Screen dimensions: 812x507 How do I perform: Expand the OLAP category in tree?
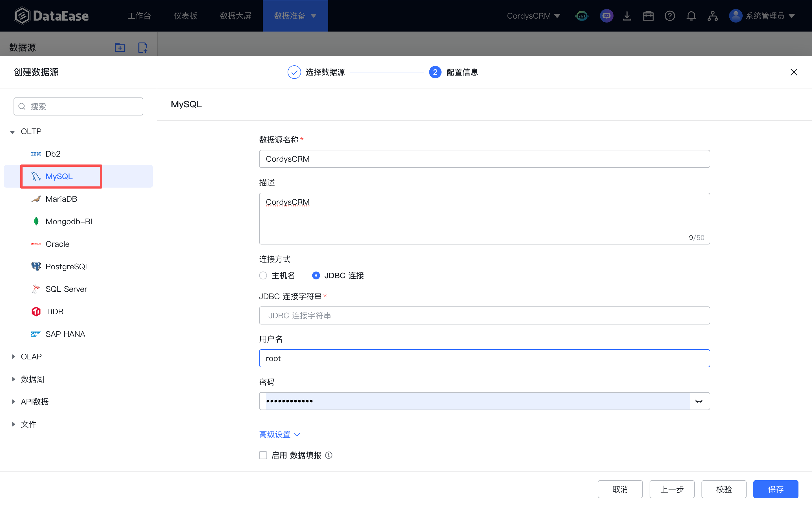[14, 356]
